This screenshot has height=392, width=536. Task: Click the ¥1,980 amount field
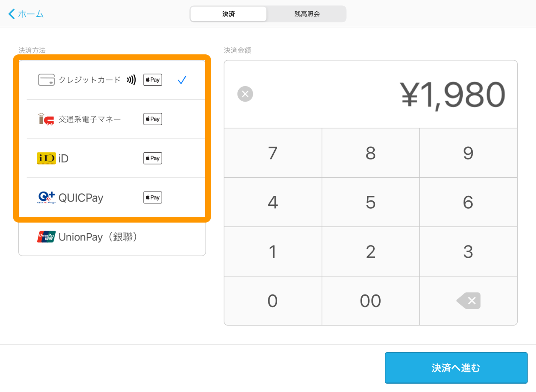click(371, 94)
